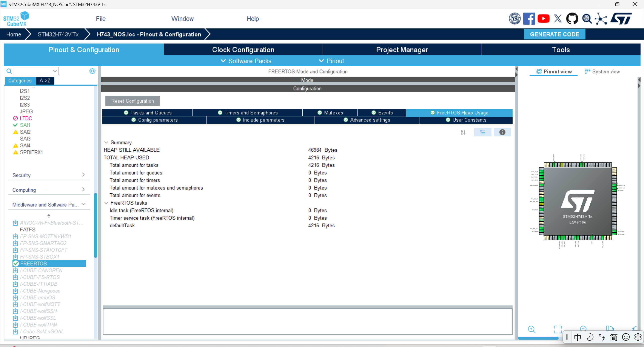Show the Categories grouping
The width and height of the screenshot is (644, 347).
click(20, 81)
